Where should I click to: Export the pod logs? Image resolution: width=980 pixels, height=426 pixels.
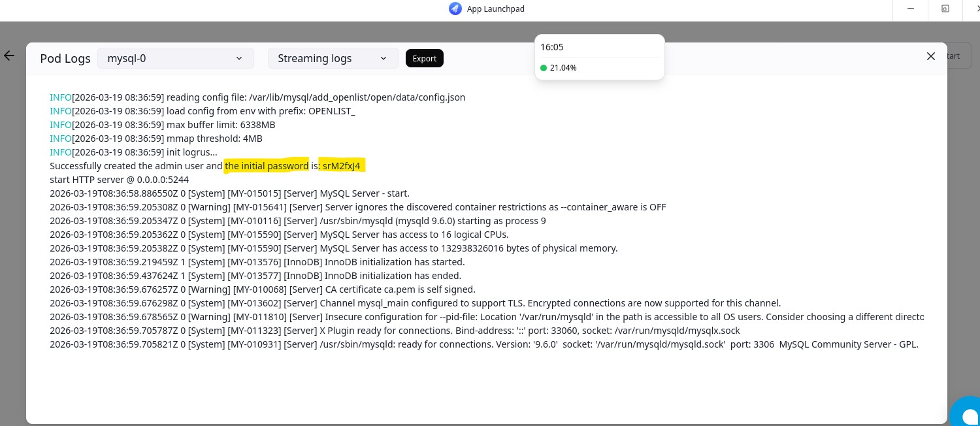click(x=425, y=58)
